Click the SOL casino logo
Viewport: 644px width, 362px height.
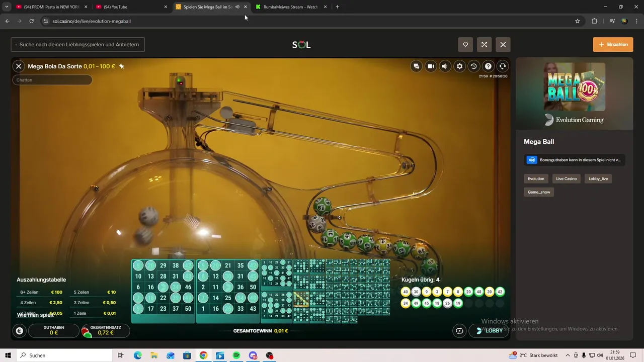(x=301, y=45)
